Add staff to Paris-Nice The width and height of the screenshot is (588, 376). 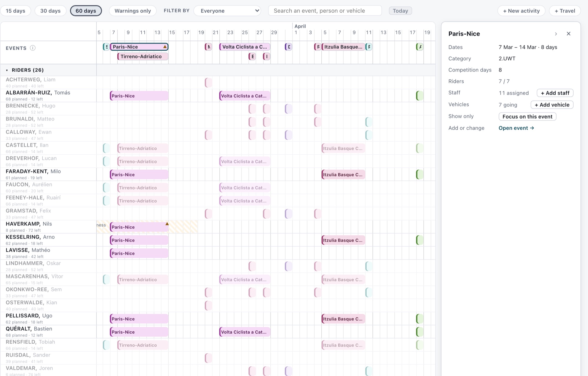click(x=555, y=93)
